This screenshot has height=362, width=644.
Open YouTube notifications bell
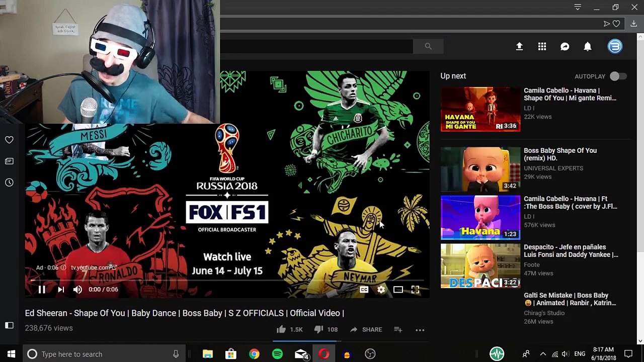point(588,46)
